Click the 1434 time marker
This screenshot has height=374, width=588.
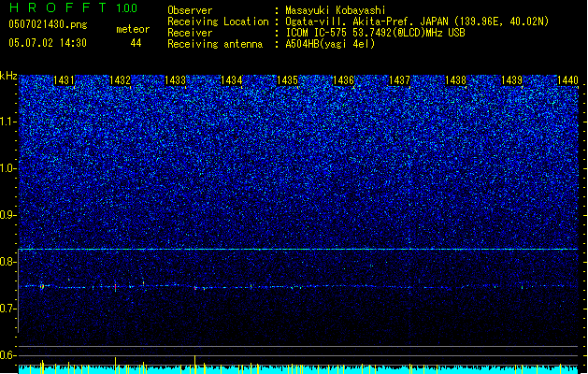(232, 80)
